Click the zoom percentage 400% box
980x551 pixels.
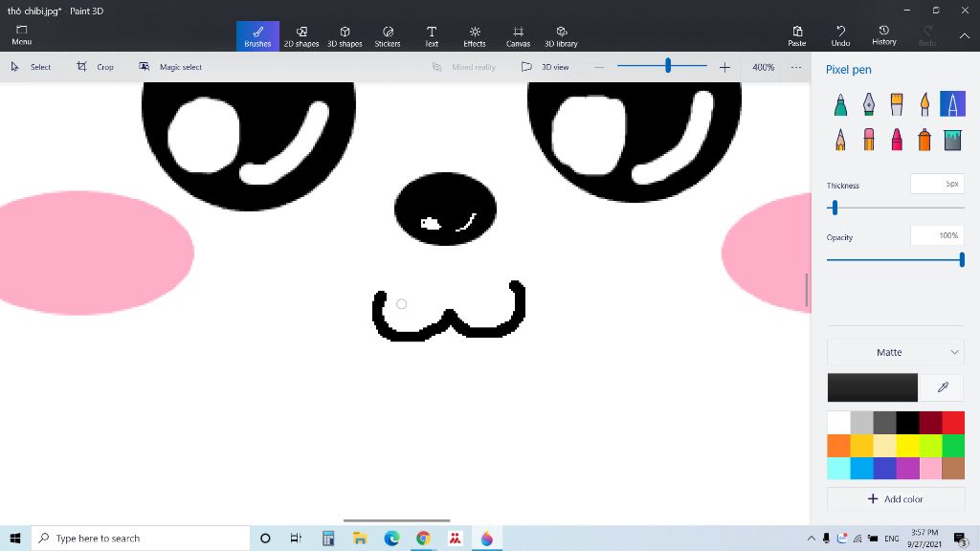coord(763,67)
